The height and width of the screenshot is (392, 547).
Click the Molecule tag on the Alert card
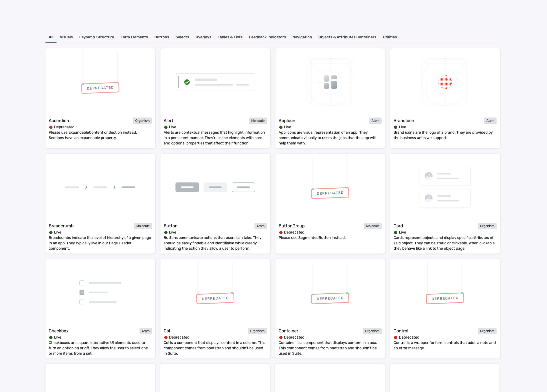[258, 121]
